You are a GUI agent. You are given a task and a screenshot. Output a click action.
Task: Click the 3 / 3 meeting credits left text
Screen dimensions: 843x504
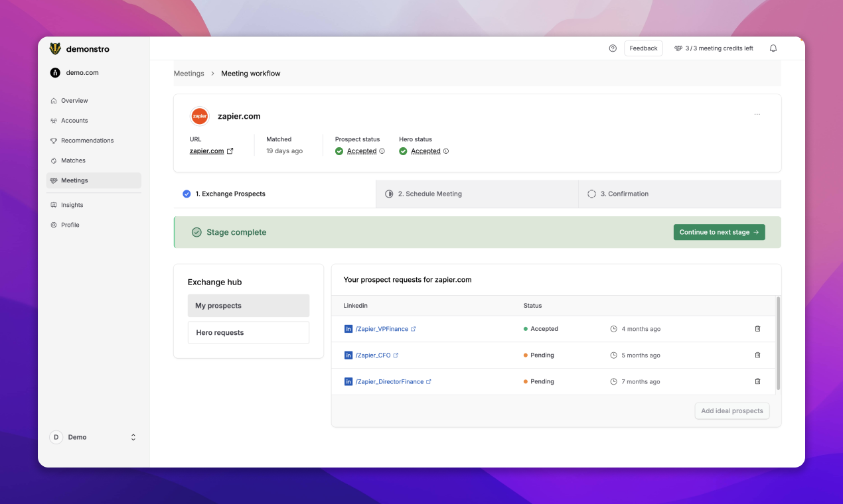tap(720, 48)
